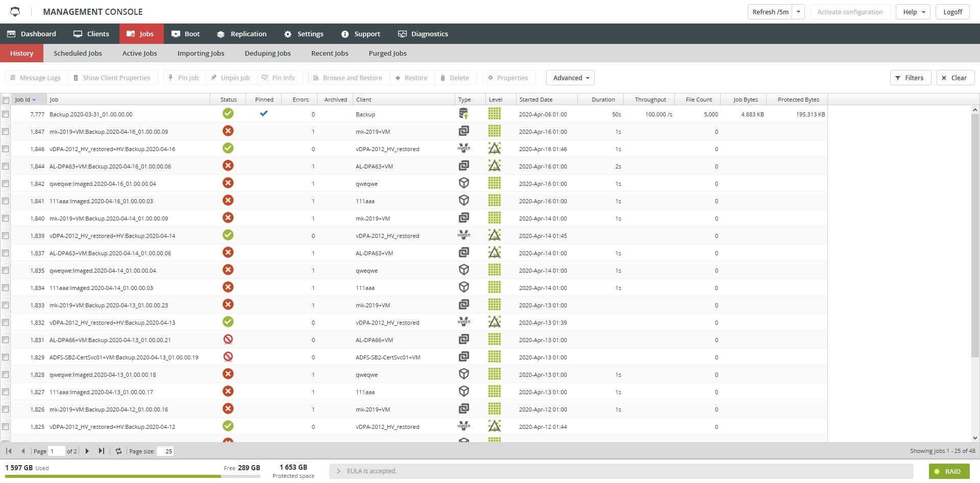Click the level triangle icon for job 1,839

pos(495,235)
